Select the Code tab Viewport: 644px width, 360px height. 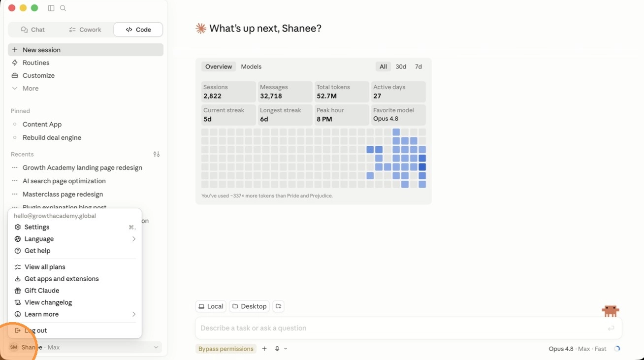(x=138, y=30)
